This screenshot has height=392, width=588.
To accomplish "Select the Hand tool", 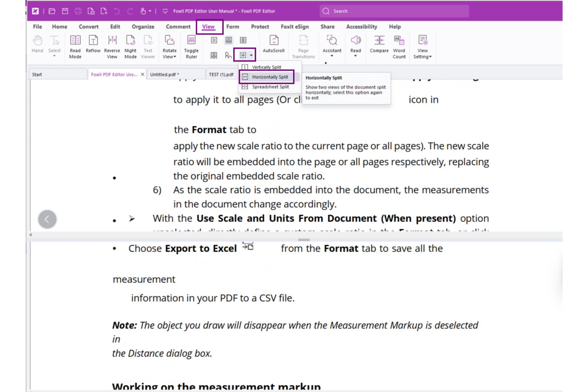I will click(x=37, y=44).
